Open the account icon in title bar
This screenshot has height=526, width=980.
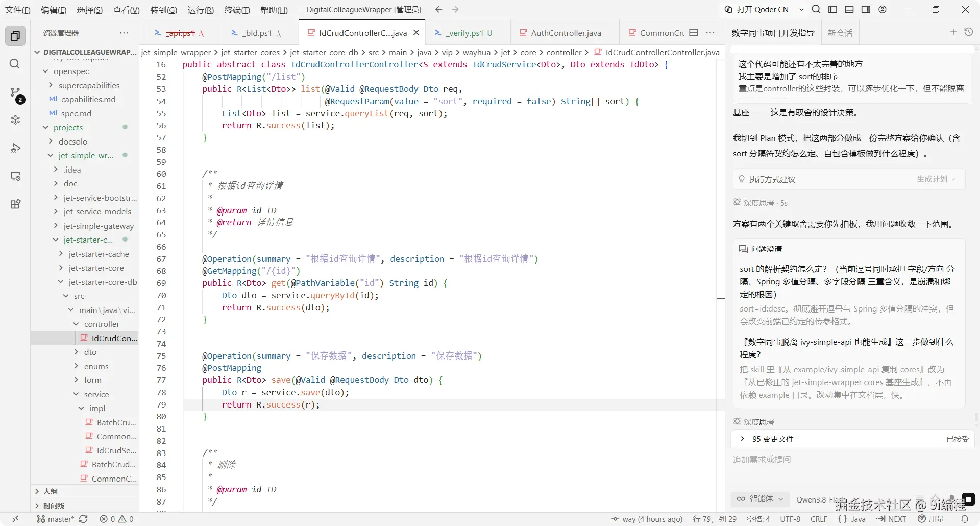pyautogui.click(x=883, y=9)
